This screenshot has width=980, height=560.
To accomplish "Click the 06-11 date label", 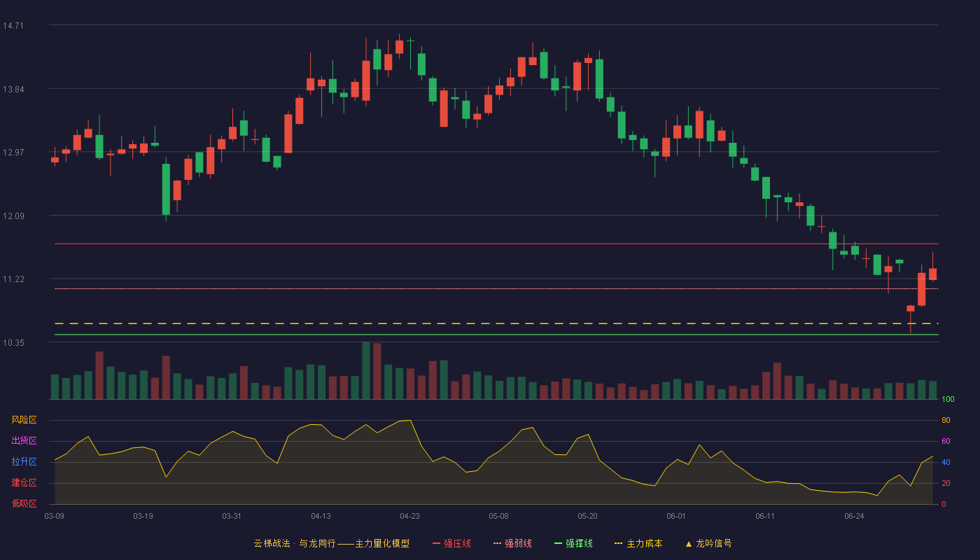I will pyautogui.click(x=765, y=516).
